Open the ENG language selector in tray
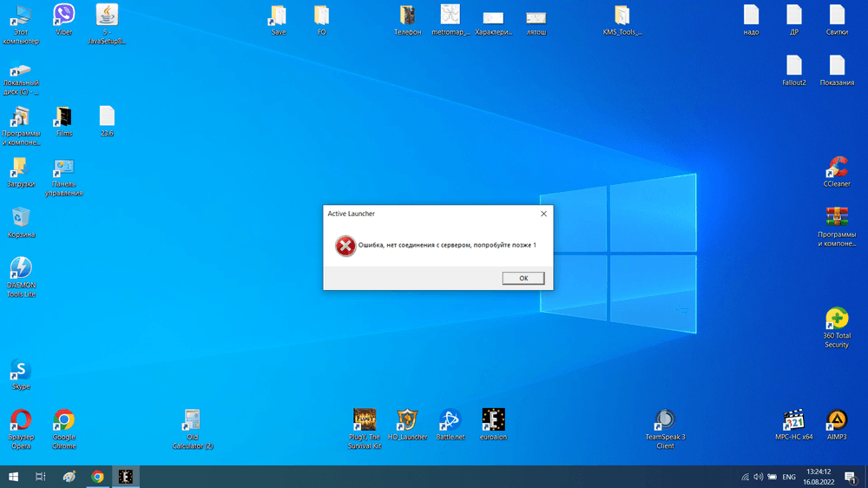 pos(789,477)
